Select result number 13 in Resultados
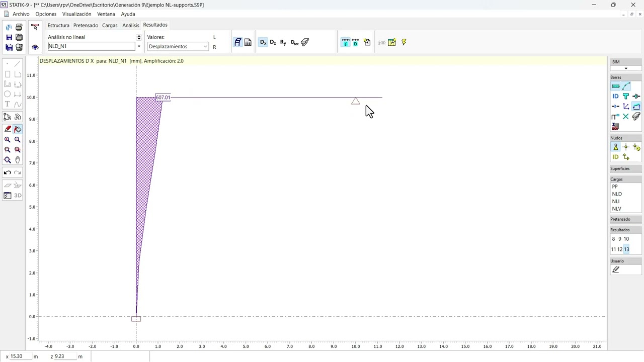This screenshot has height=362, width=644. [x=626, y=249]
